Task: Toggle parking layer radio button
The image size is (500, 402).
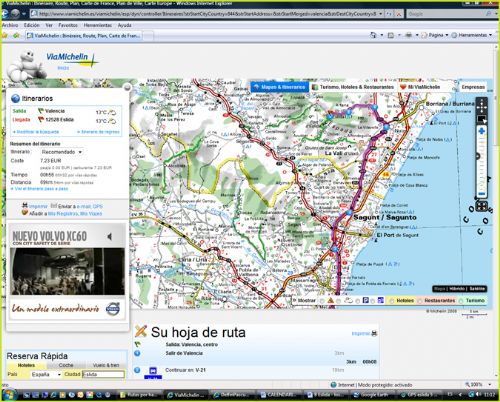Action: (358, 301)
